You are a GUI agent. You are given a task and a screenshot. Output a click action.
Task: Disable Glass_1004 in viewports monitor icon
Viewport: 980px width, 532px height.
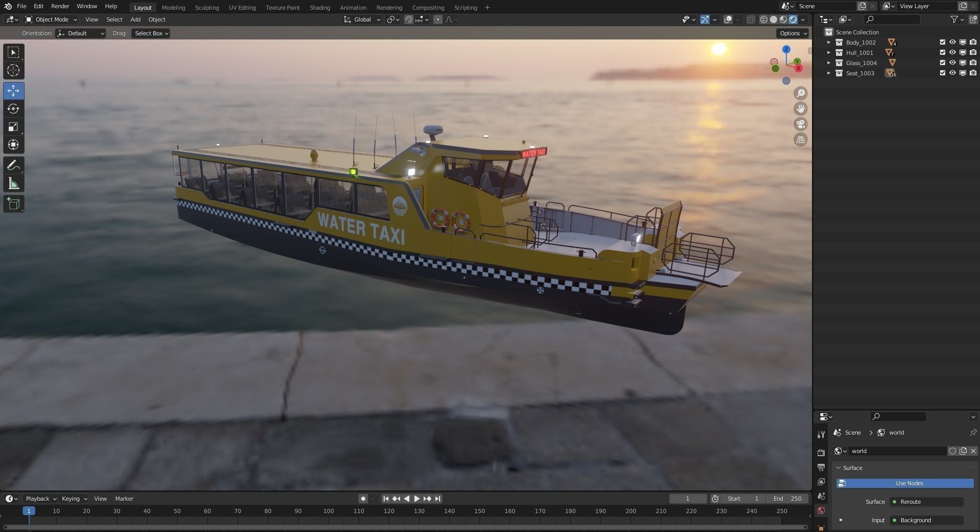(x=963, y=63)
